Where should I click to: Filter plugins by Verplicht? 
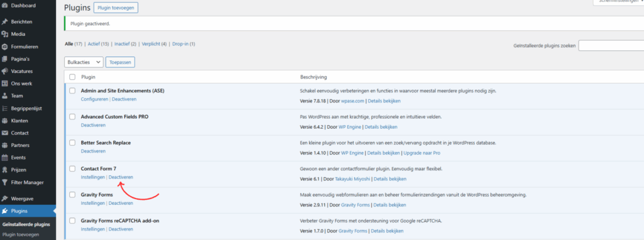pos(151,44)
